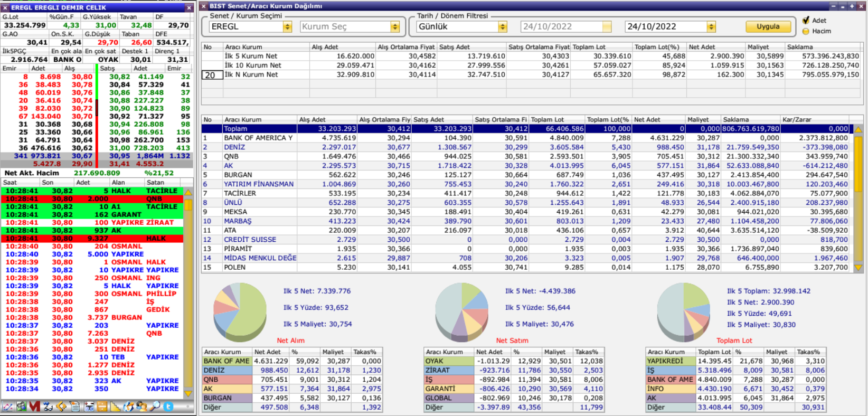Click the Maliyet header in broker table
The image size is (868, 416).
pos(703,120)
